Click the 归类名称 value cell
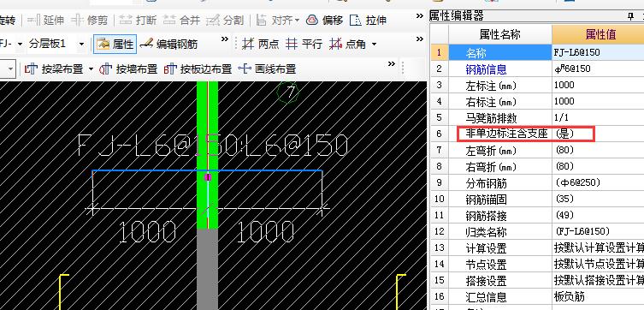The height and width of the screenshot is (310, 644). point(598,231)
